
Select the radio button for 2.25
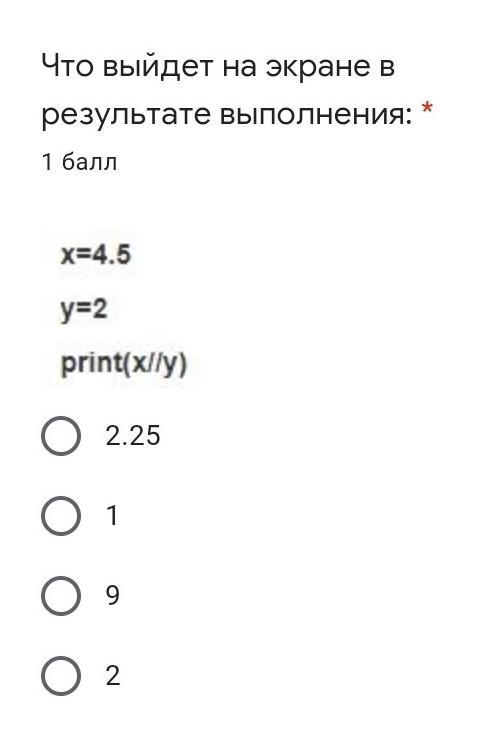pos(61,435)
